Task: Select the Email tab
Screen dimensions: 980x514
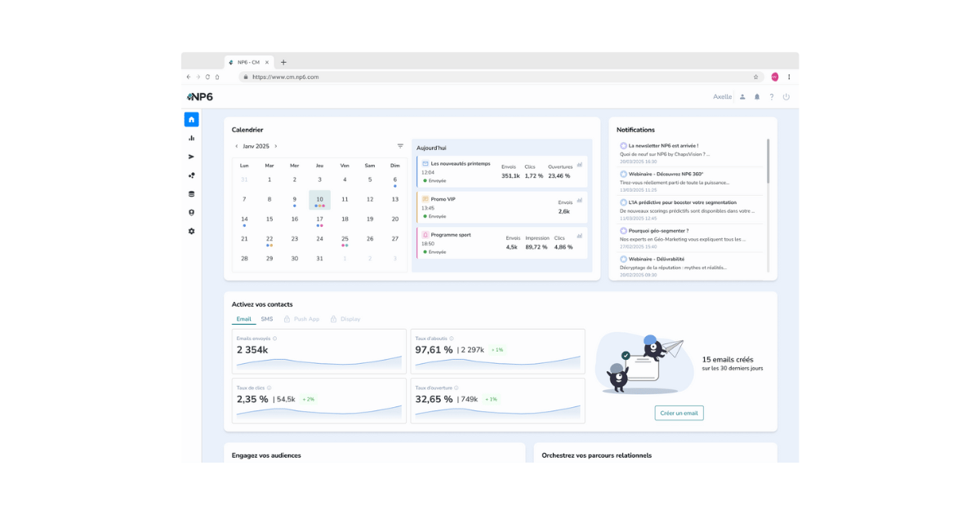Action: tap(243, 319)
